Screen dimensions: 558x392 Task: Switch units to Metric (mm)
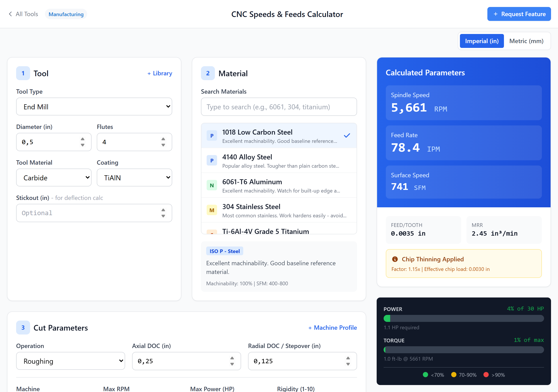[526, 41]
